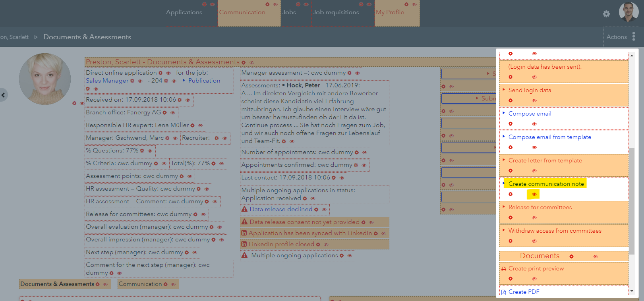Open the Actions three-dot menu

[634, 37]
